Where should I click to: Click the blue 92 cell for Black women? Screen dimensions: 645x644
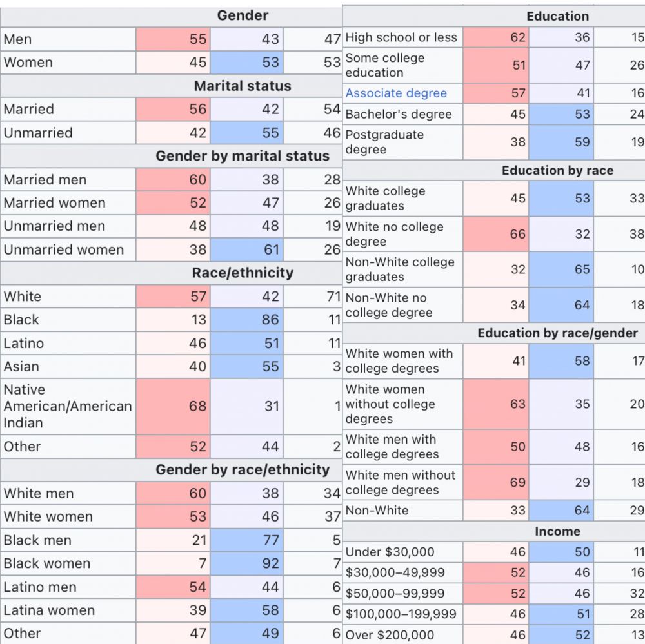247,563
